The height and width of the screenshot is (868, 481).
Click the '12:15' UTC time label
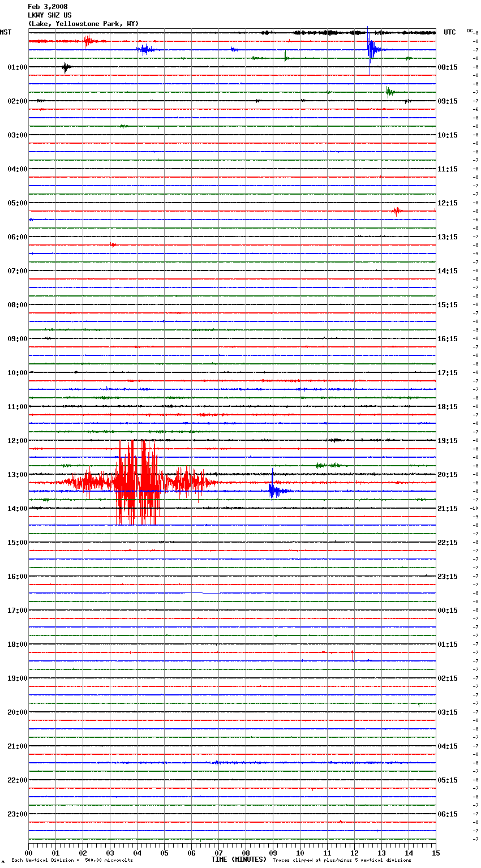[x=448, y=203]
